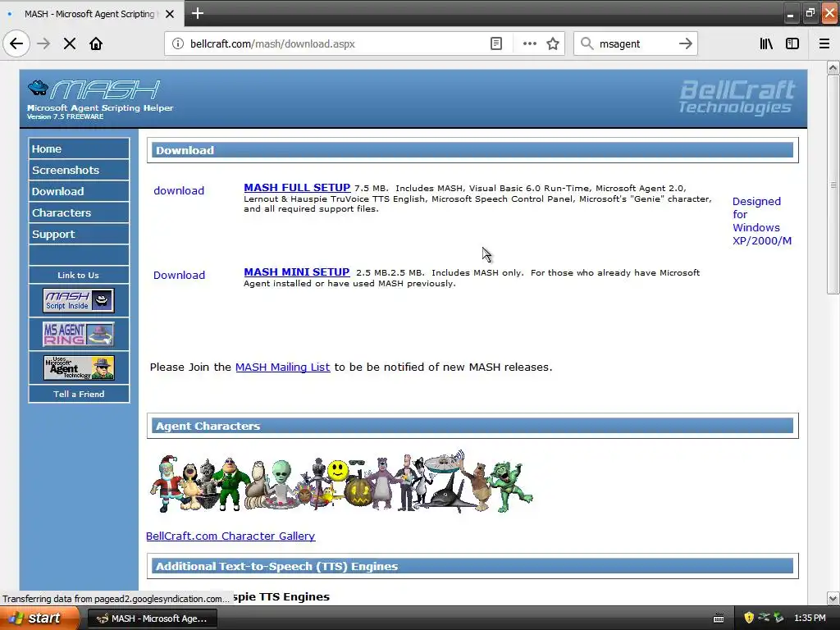Viewport: 840px width, 630px height.
Task: Close the MASH tab
Action: point(170,14)
